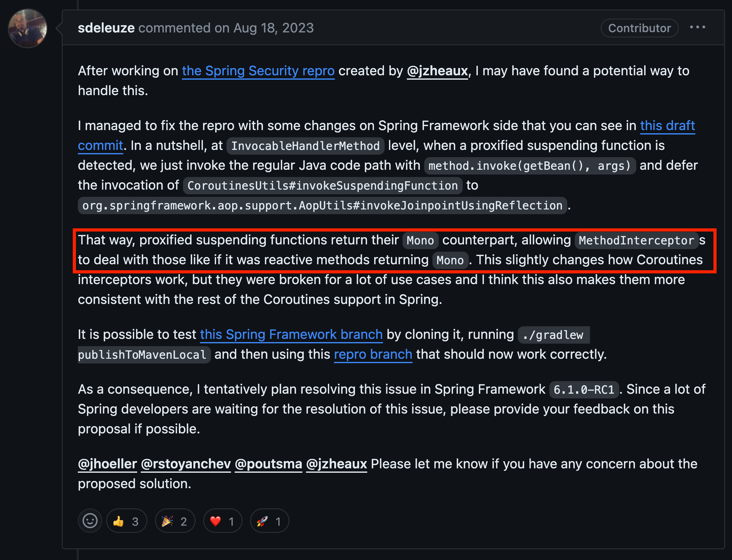Follow the 'this draft commit' link

point(667,126)
